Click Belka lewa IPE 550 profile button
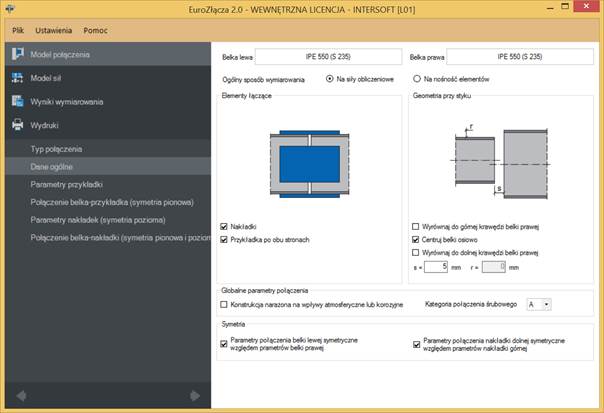 (x=328, y=57)
